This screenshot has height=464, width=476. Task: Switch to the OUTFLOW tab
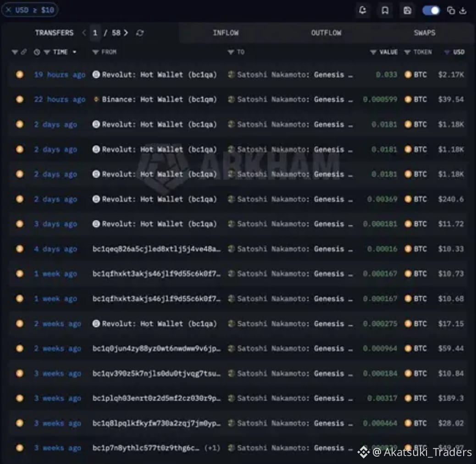pyautogui.click(x=326, y=33)
